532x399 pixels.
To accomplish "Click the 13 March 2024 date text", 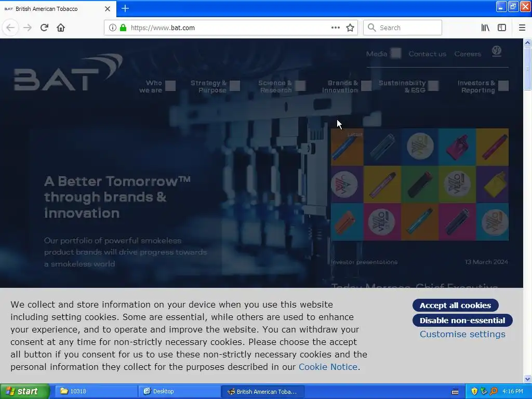I will pos(486,262).
